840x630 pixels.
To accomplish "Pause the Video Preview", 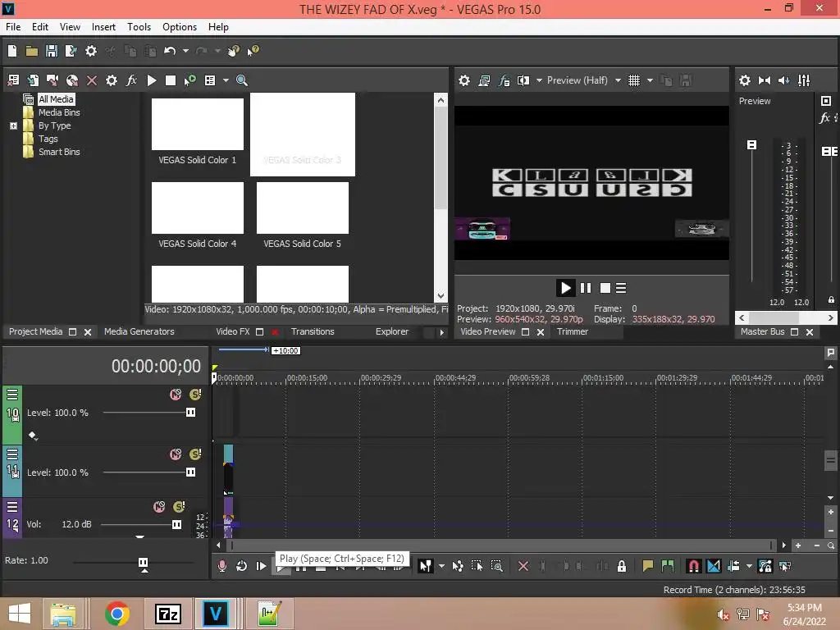I will pos(586,288).
